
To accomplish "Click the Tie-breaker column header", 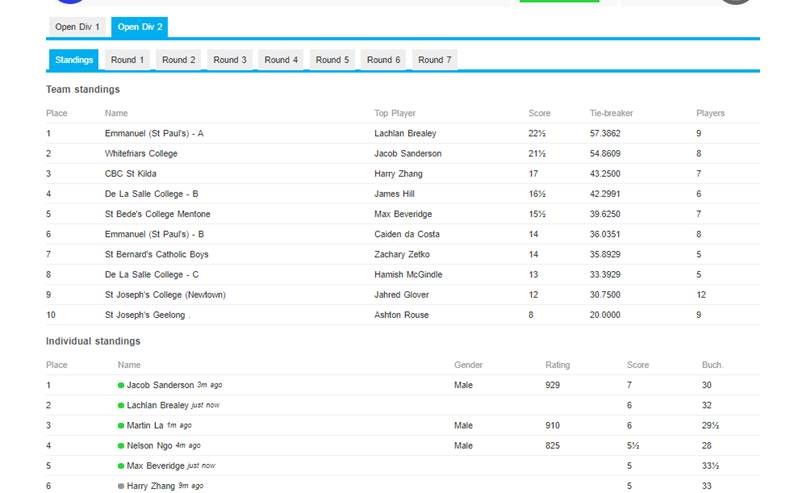I will tap(611, 113).
